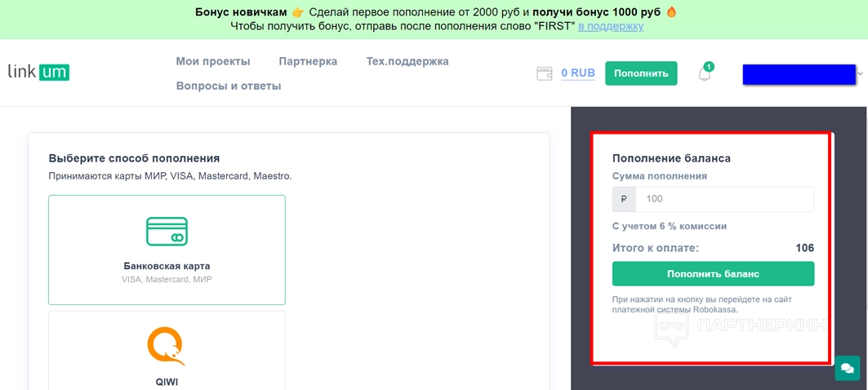Open the live chat widget icon
This screenshot has height=390, width=868.
click(847, 368)
